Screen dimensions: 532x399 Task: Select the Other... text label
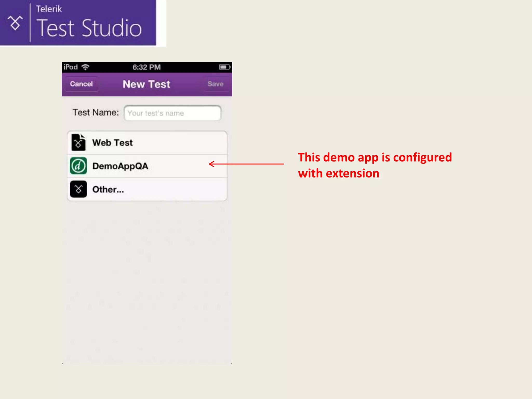click(108, 189)
